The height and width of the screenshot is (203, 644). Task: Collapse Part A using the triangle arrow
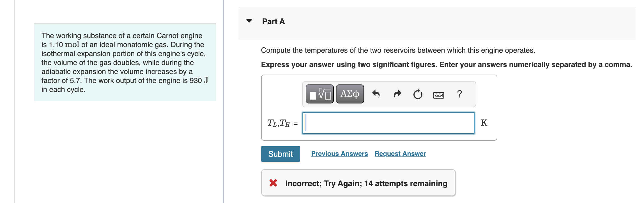click(249, 21)
